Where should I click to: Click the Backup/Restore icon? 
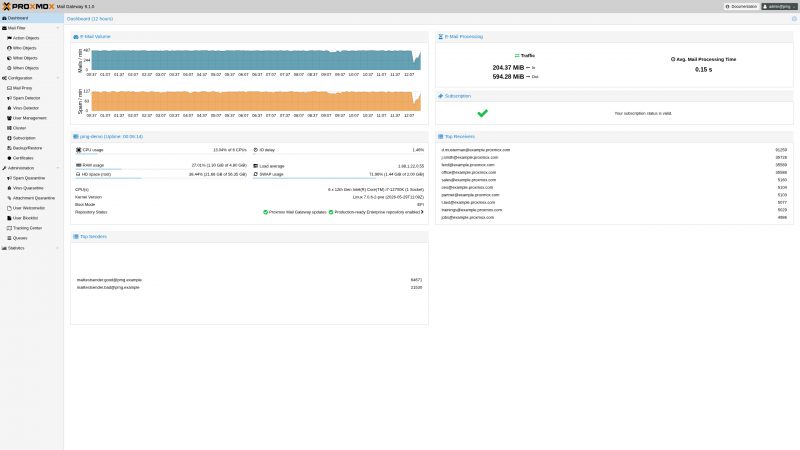(x=9, y=148)
